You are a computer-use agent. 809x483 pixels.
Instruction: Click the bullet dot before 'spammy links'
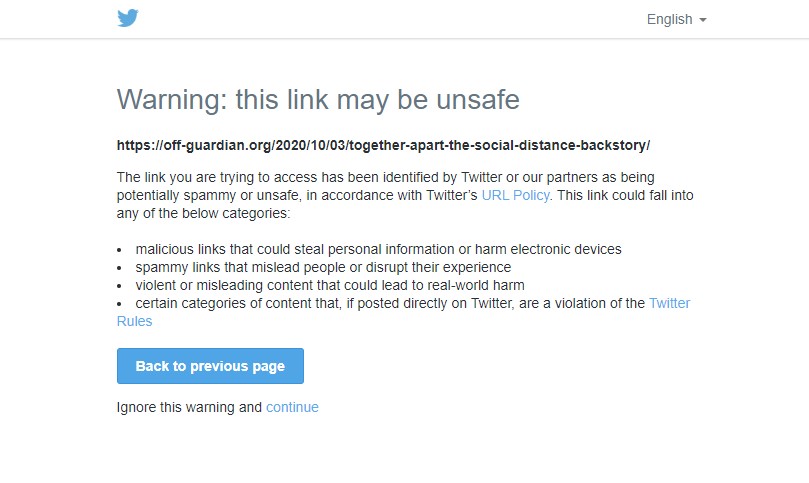120,268
